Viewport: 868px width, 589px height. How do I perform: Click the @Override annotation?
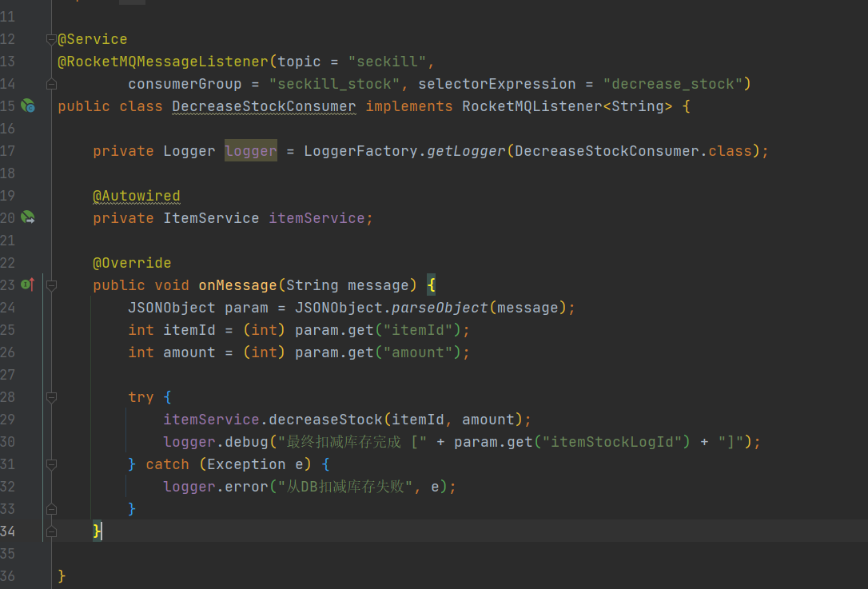pyautogui.click(x=132, y=263)
